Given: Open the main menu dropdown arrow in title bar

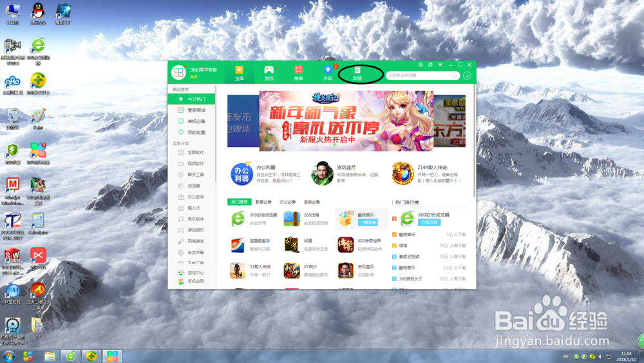Looking at the screenshot, I should 440,64.
